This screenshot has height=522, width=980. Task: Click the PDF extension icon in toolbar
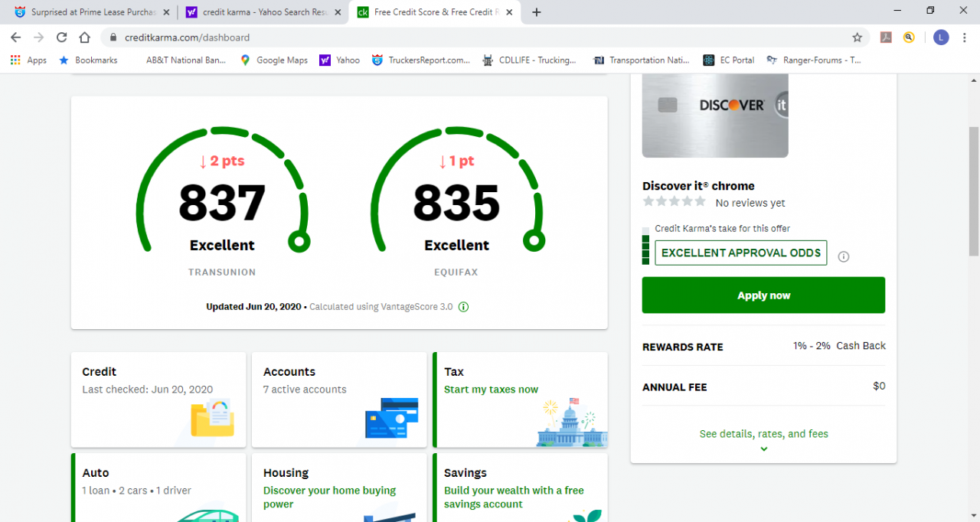click(886, 38)
